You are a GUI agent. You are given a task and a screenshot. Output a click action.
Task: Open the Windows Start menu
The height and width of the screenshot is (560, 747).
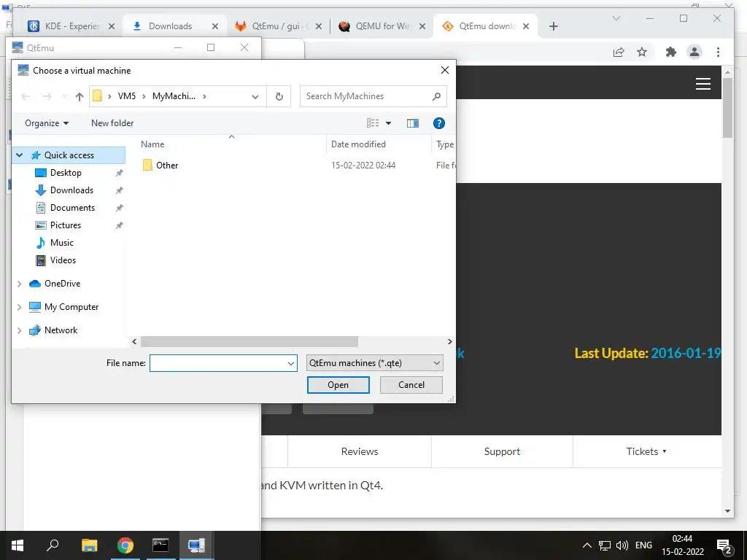click(18, 545)
